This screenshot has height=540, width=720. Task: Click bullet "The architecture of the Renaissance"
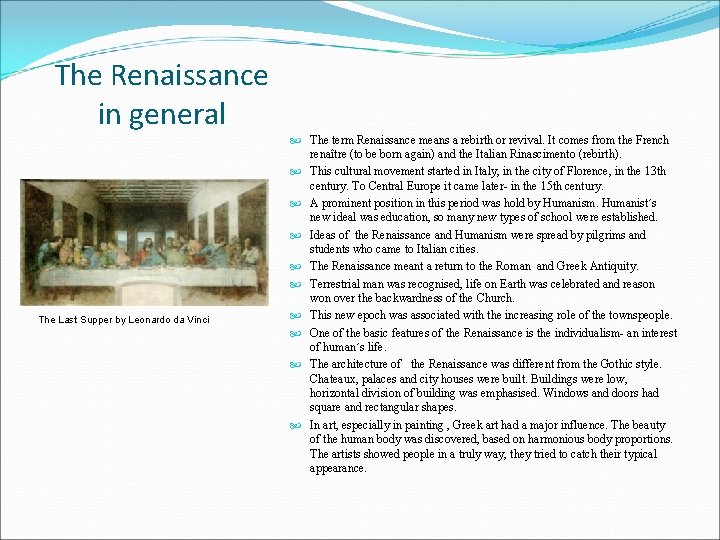(x=485, y=386)
